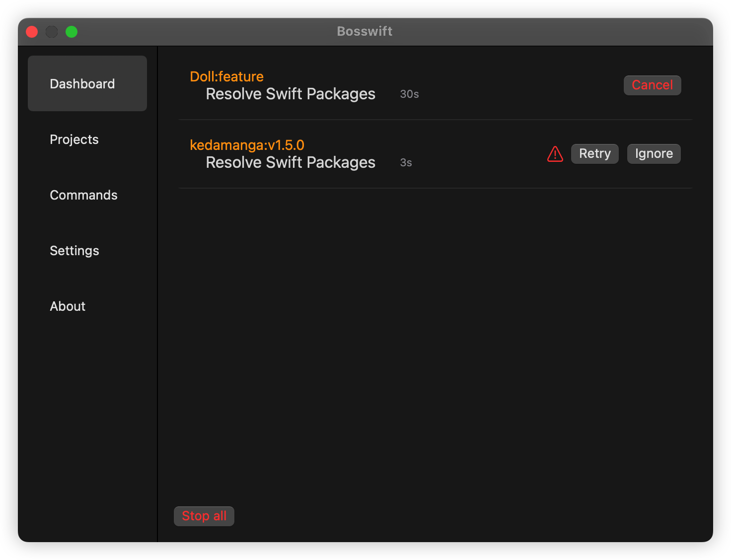Zoom the window with the green button
This screenshot has width=731, height=560.
72,32
